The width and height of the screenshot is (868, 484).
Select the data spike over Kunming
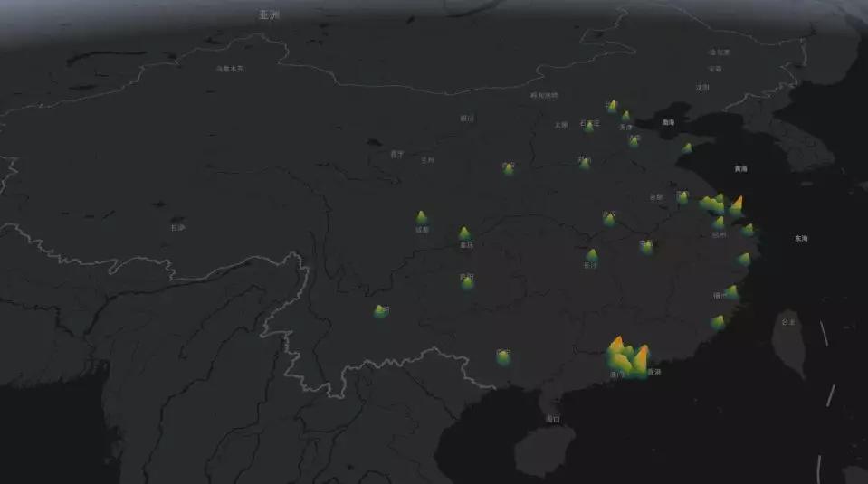(380, 311)
